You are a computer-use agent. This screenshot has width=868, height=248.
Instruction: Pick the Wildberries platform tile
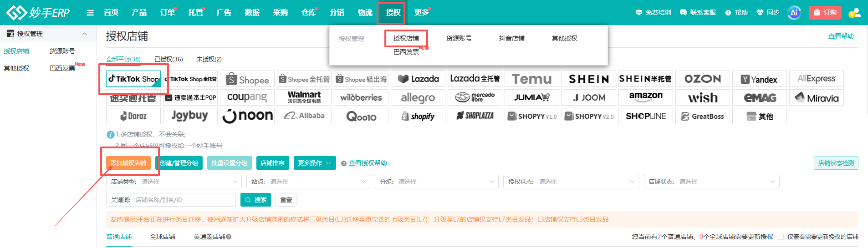[x=361, y=97]
